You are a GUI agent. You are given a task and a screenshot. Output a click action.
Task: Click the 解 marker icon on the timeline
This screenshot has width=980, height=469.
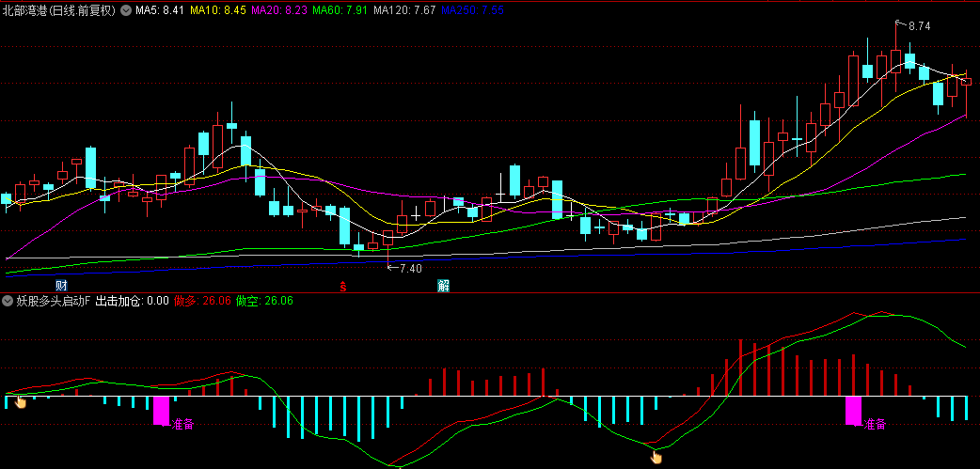coord(443,286)
